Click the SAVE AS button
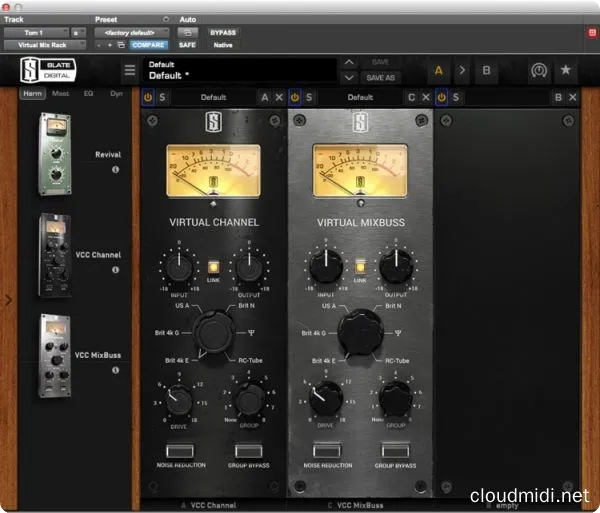 click(381, 78)
